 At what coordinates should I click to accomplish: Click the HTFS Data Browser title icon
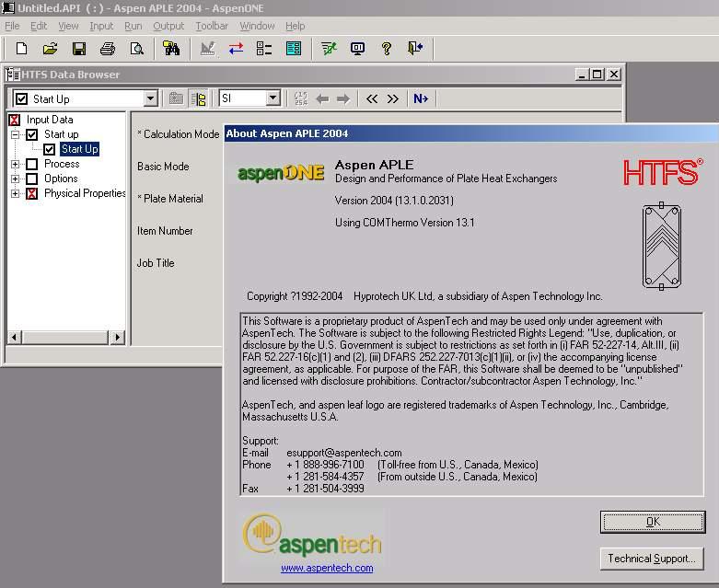coord(13,75)
